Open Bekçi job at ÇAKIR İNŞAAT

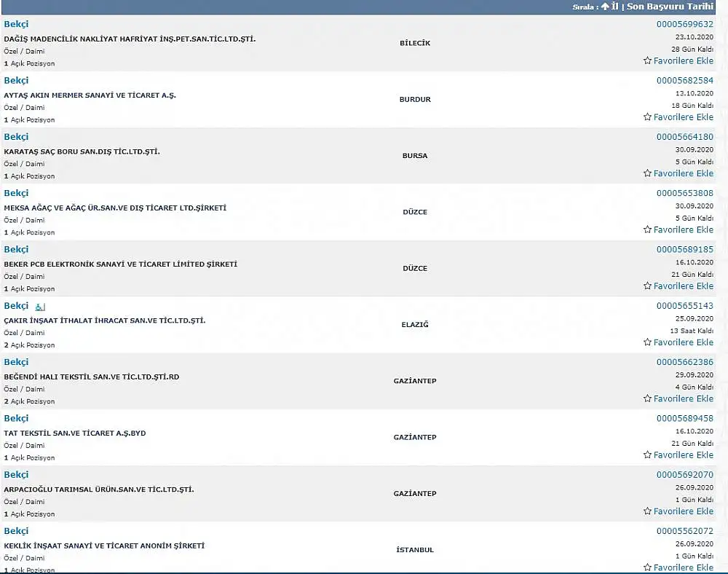(x=16, y=306)
